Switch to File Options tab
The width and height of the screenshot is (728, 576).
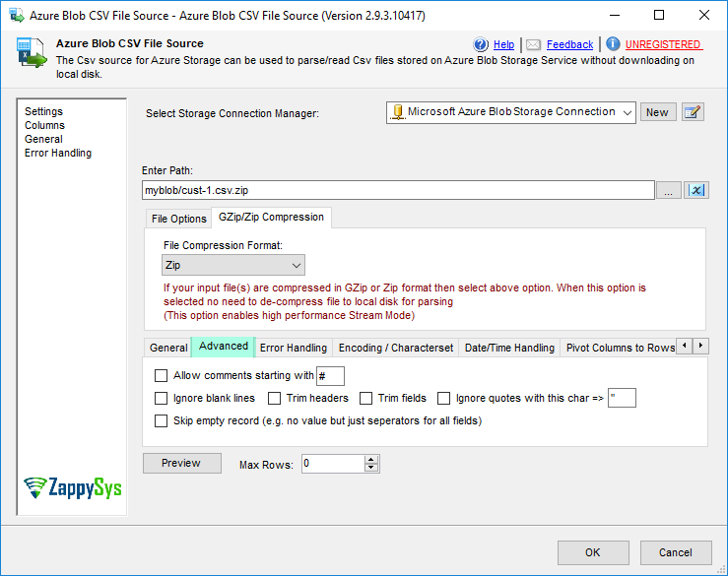click(178, 219)
